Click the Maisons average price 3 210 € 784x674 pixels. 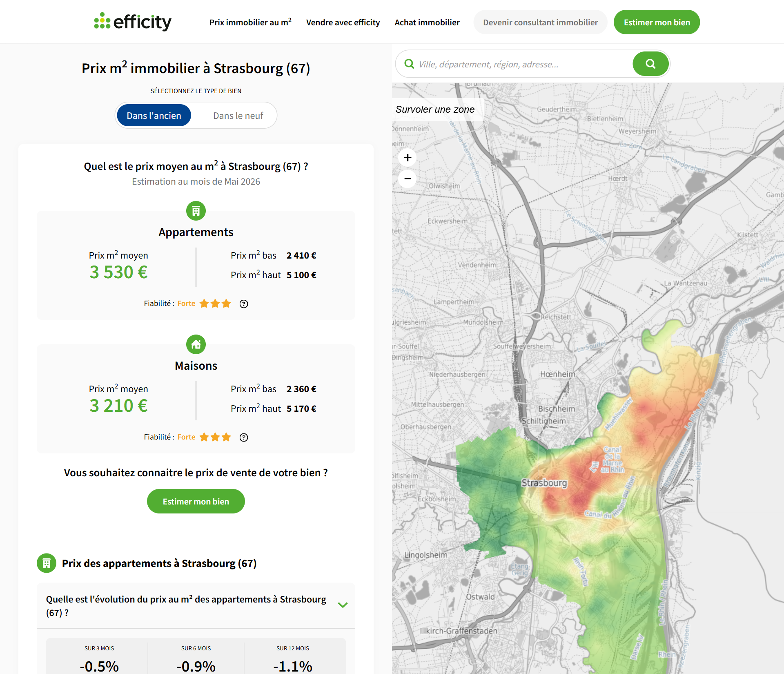pyautogui.click(x=118, y=406)
